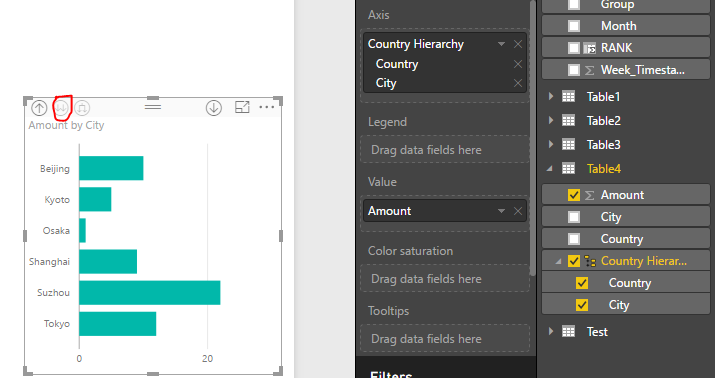Collapse Table4 in fields list
The width and height of the screenshot is (715, 378).
[x=550, y=169]
